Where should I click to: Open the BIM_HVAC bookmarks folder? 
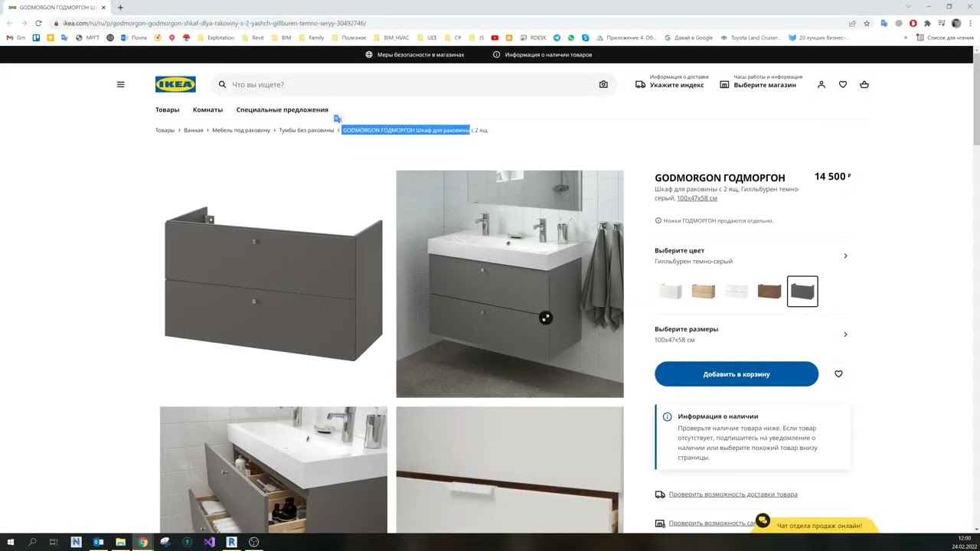[390, 37]
